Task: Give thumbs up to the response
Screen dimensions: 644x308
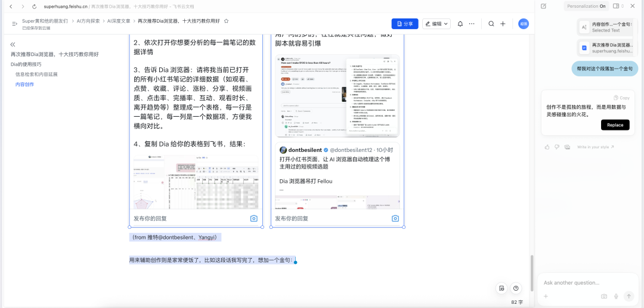Action: pyautogui.click(x=547, y=147)
